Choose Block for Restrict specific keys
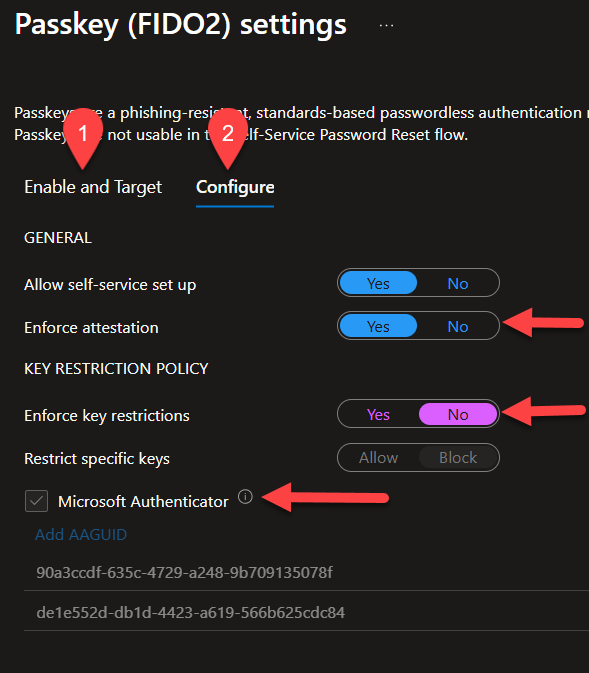Image resolution: width=589 pixels, height=673 pixels. click(458, 458)
